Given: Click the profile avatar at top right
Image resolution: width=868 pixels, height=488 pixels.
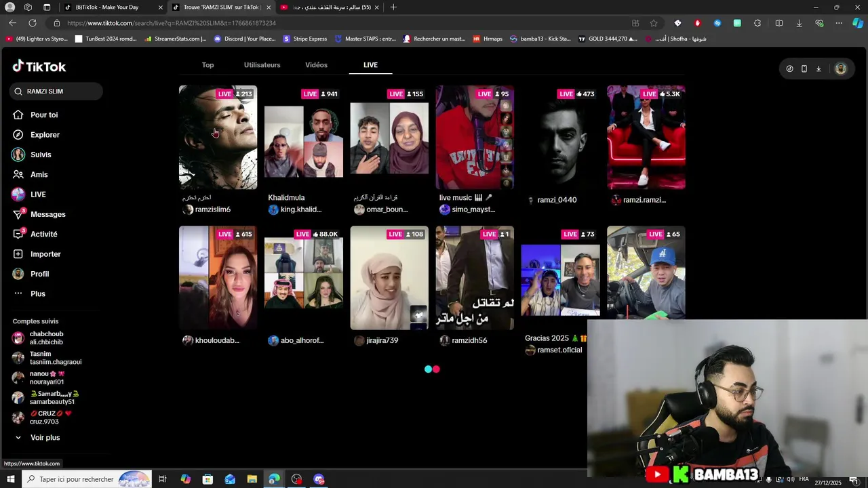Looking at the screenshot, I should [x=841, y=68].
